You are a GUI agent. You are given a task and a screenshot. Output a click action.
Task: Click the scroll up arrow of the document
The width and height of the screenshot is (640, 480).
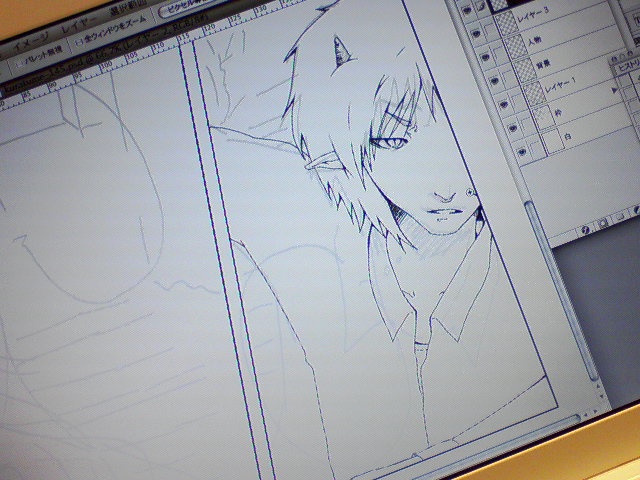pos(596,386)
